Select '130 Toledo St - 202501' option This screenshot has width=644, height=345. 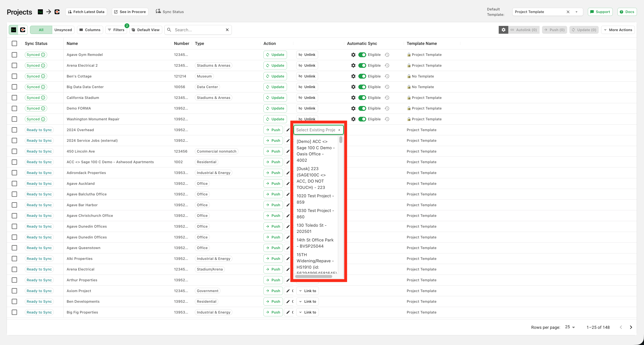(x=316, y=228)
